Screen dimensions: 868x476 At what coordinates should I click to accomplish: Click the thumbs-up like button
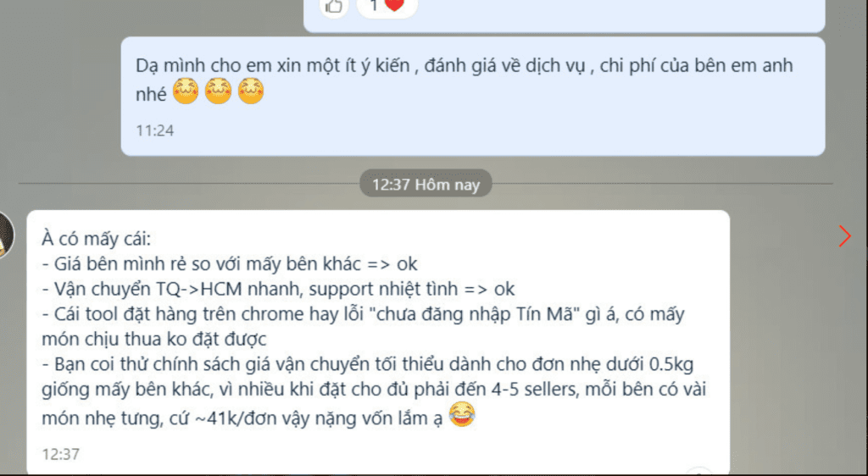[x=334, y=6]
